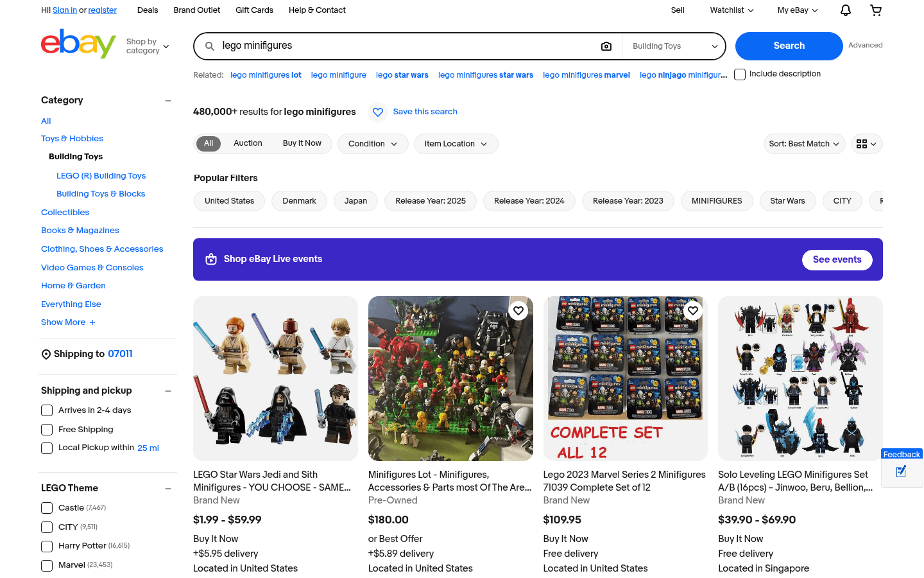This screenshot has width=924, height=578.
Task: Change the gallery view layout dropdown
Action: click(x=866, y=144)
